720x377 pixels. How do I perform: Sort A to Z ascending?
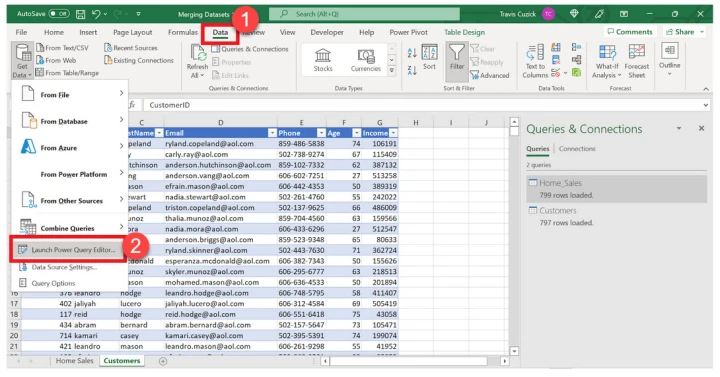tap(412, 53)
